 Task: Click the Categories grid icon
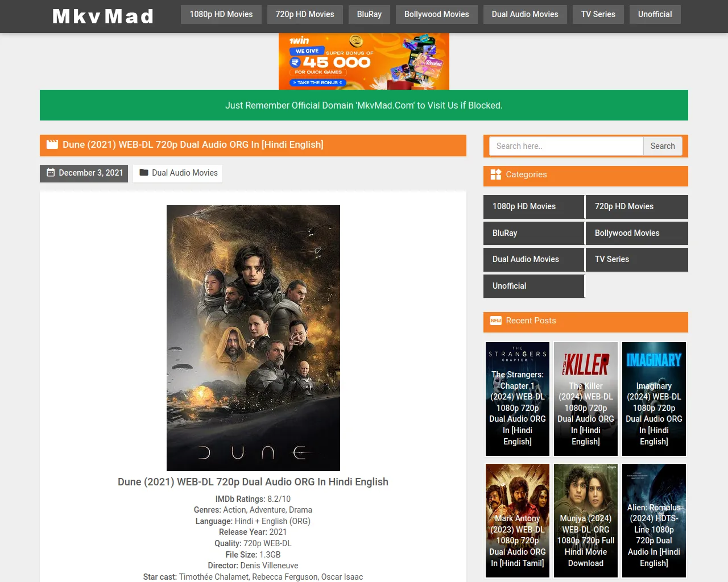coord(496,174)
